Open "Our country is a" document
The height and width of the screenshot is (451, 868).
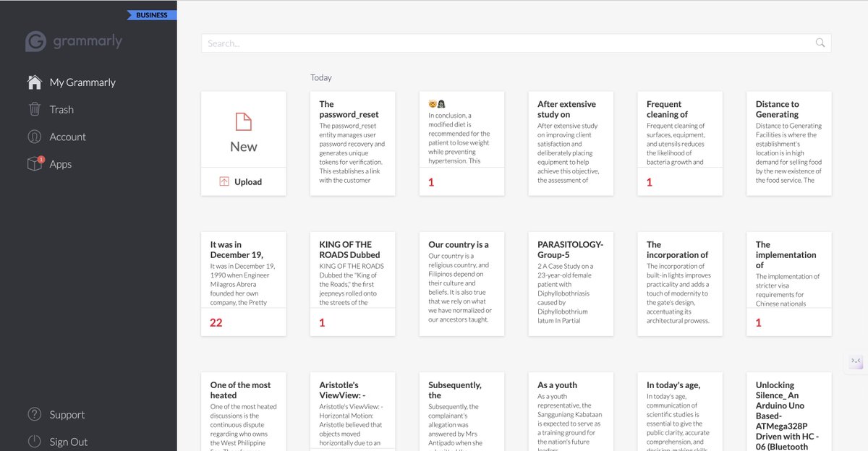pos(461,284)
